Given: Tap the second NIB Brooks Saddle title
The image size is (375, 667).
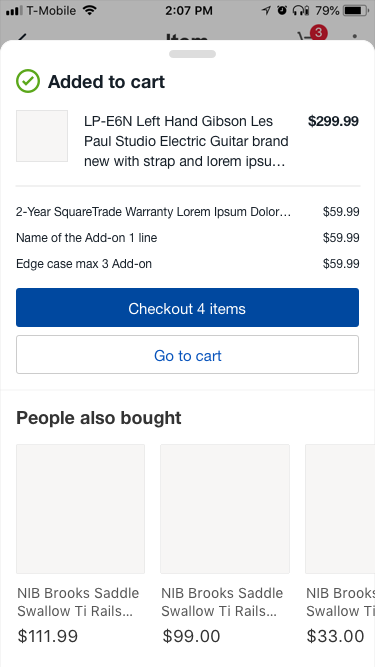Looking at the screenshot, I should 222,602.
